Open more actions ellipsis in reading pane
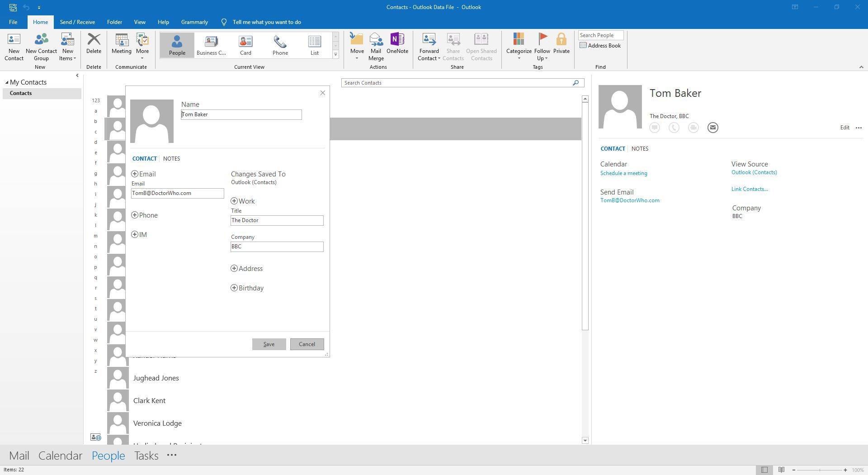 coord(859,128)
